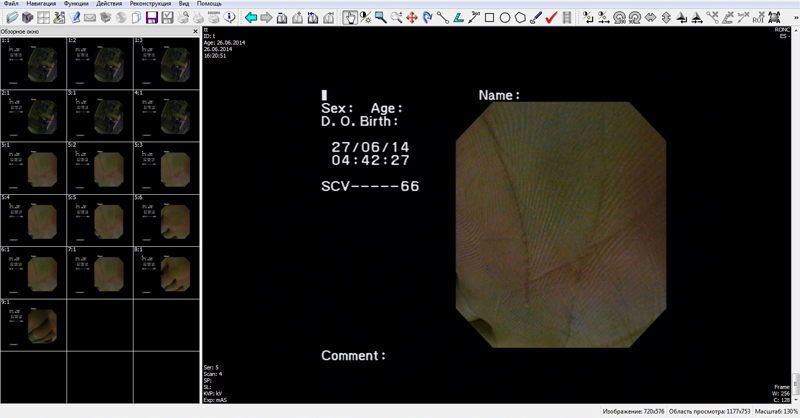Toggle the brightness/contrast adjustment tool
Viewport: 800px width, 418px height.
[366, 18]
